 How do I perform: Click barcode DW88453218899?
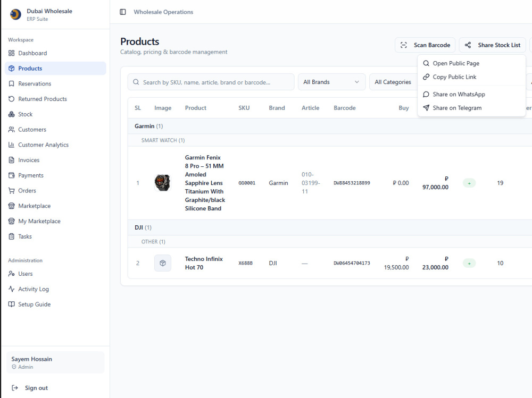click(x=352, y=183)
